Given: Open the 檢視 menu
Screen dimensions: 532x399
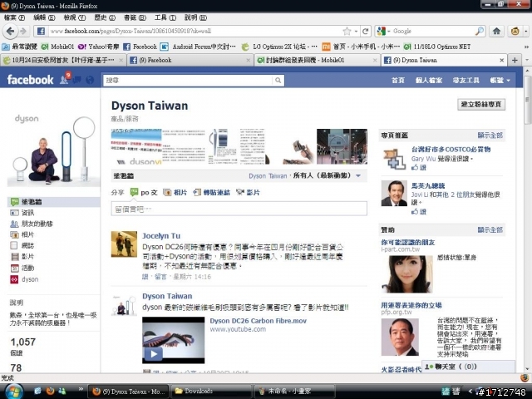Looking at the screenshot, I should point(75,17).
